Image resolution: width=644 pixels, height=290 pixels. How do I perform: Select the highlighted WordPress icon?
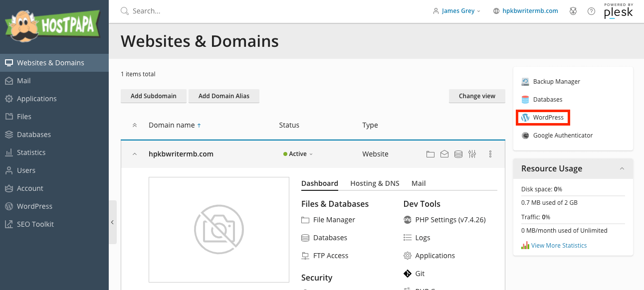coord(525,117)
